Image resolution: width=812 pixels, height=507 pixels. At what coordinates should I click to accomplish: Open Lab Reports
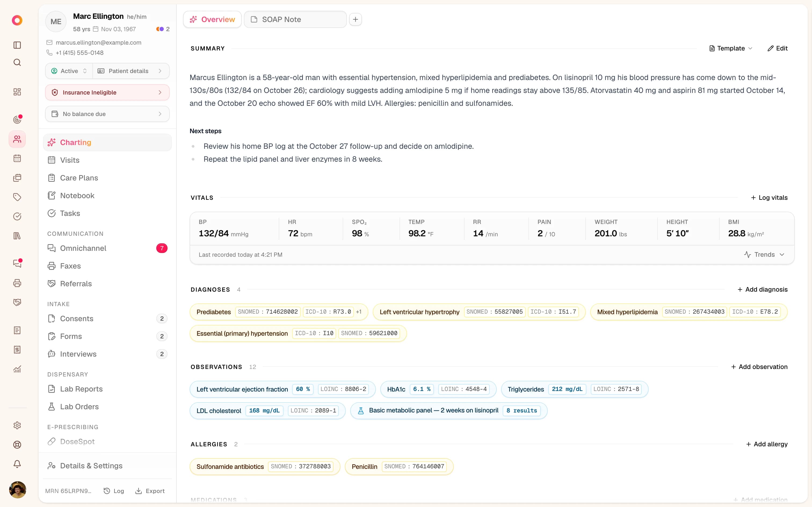click(107, 389)
